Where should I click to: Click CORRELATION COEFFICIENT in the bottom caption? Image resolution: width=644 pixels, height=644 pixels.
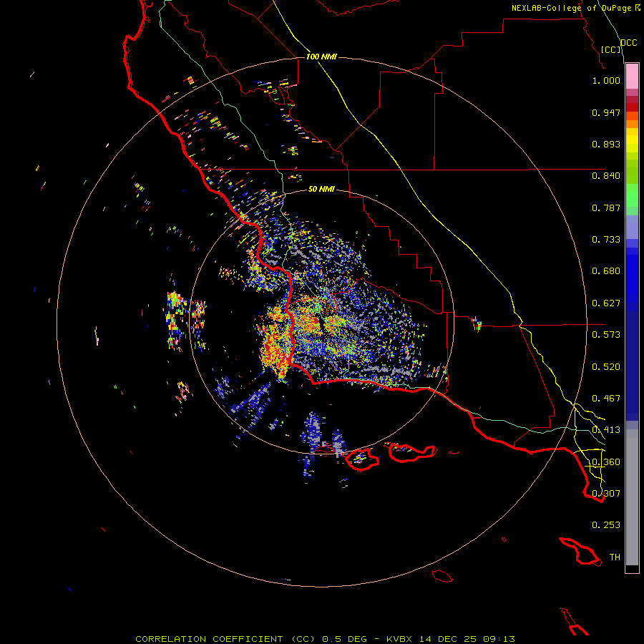(209, 639)
